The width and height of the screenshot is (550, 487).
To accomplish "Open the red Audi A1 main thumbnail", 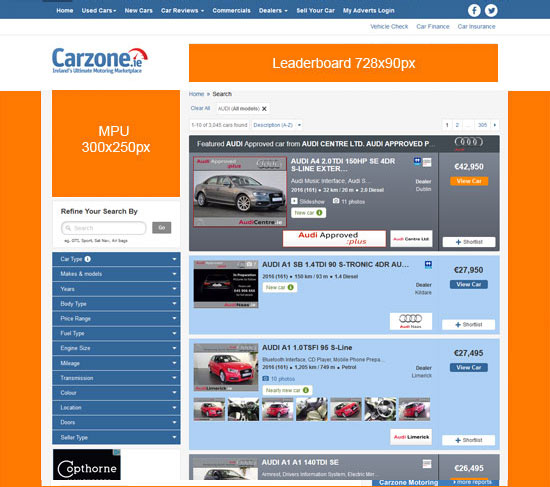I will coord(226,367).
